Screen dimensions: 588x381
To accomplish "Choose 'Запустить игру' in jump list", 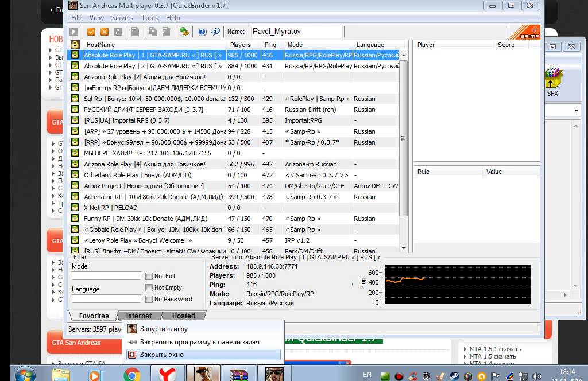I will tap(204, 329).
